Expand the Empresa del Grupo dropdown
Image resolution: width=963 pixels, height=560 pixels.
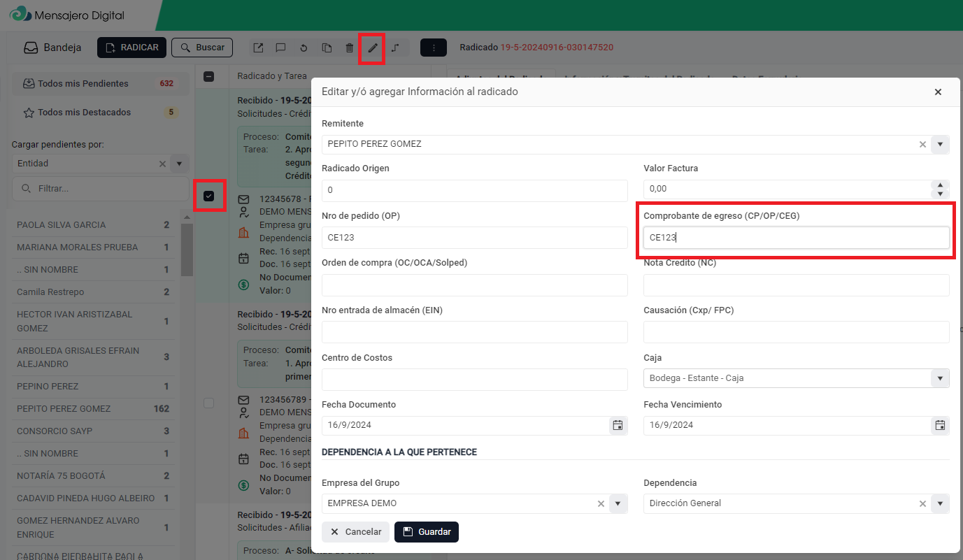coord(618,503)
